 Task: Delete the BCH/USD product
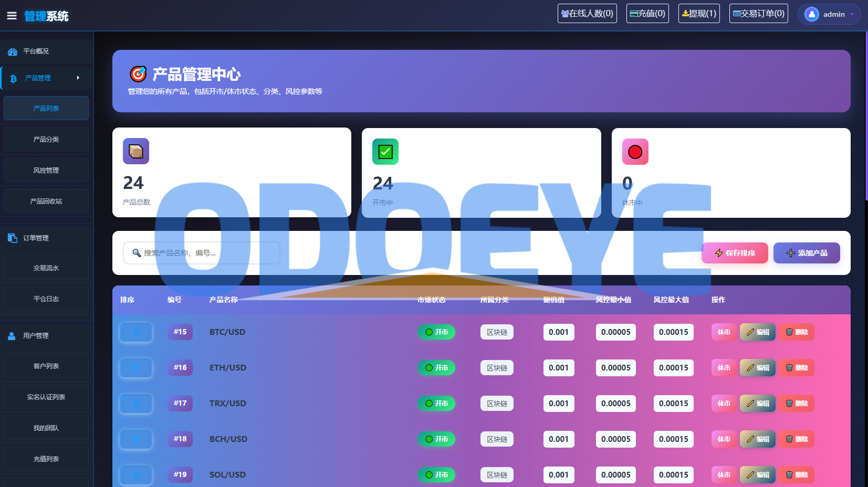click(x=797, y=439)
